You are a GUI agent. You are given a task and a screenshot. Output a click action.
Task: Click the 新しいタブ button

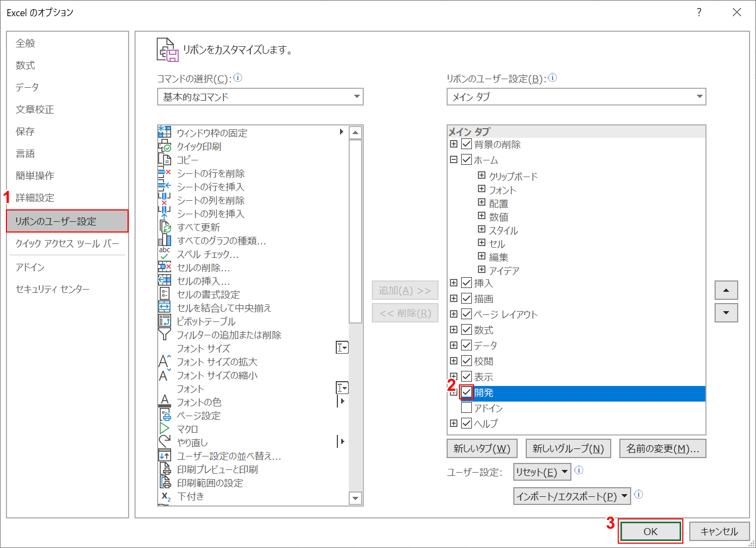point(482,448)
